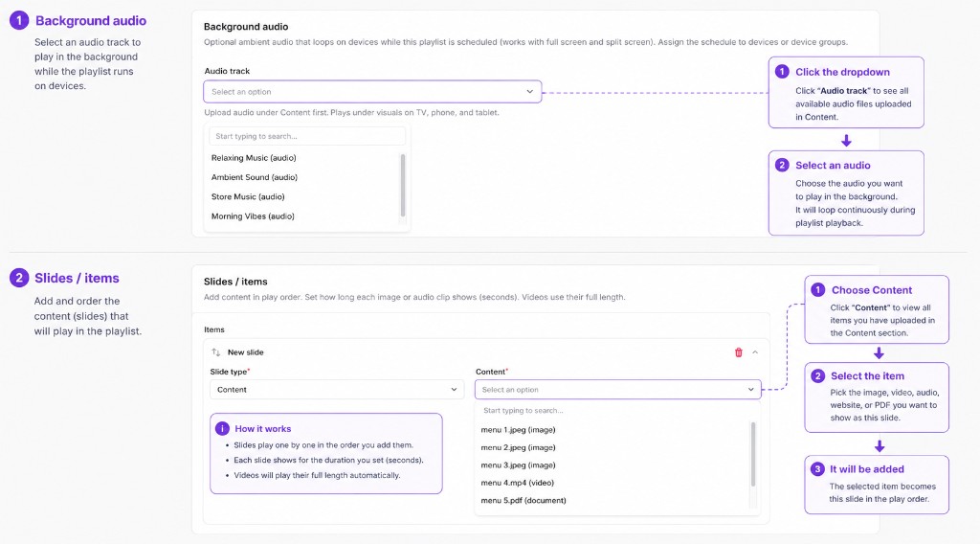Open the Slide type dropdown

[337, 389]
